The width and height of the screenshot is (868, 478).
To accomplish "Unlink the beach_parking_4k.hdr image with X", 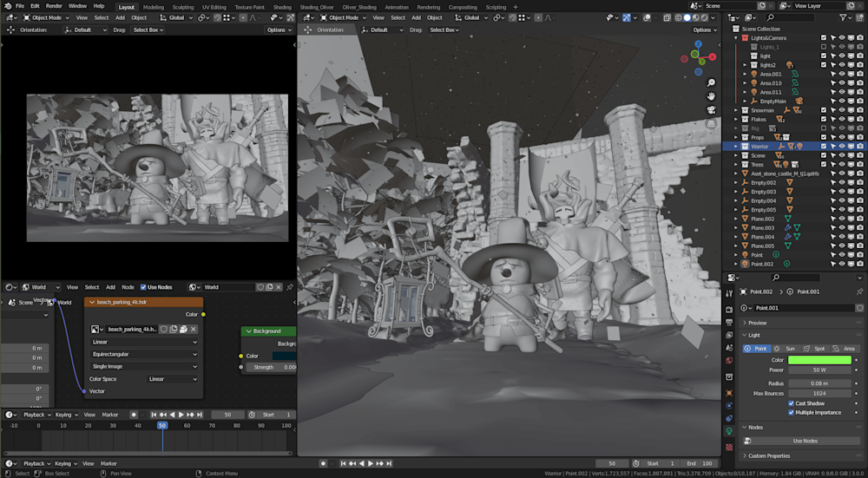I will 194,329.
